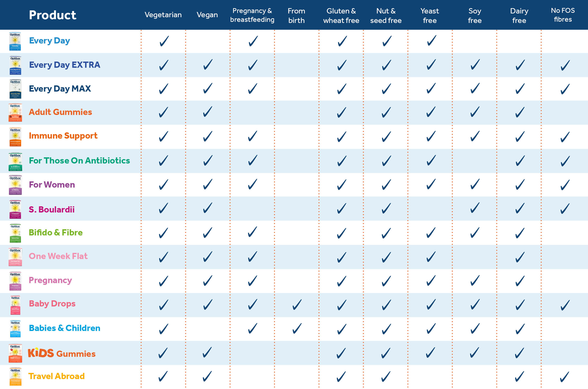Click the No FOS fibres tick for Every Day EXTRA

565,66
